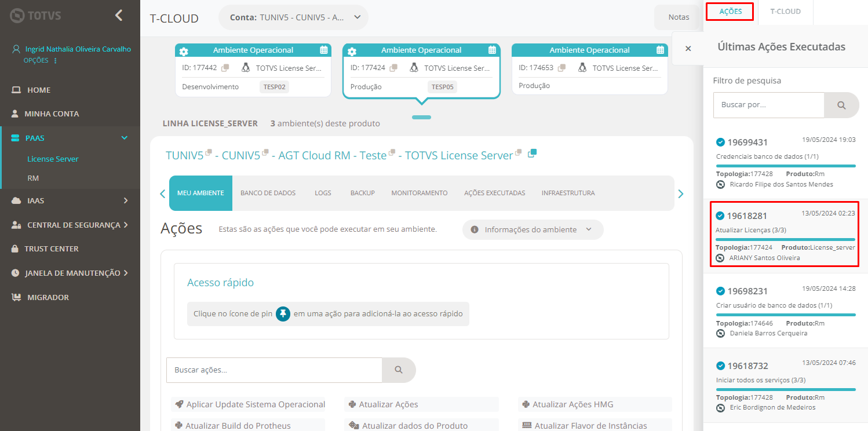Click Atualizar dados do Produto action
868x431 pixels.
[x=422, y=425]
